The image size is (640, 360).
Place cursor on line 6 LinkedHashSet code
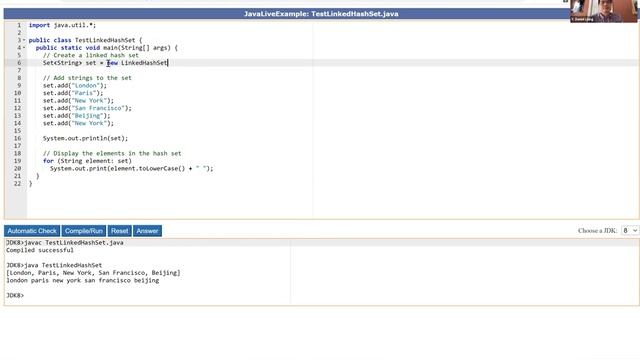click(105, 63)
